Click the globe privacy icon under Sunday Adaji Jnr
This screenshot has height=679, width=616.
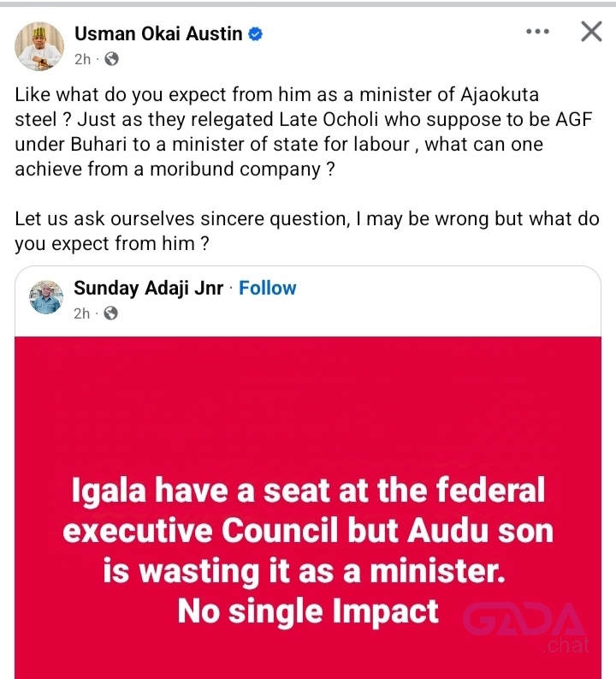[110, 313]
